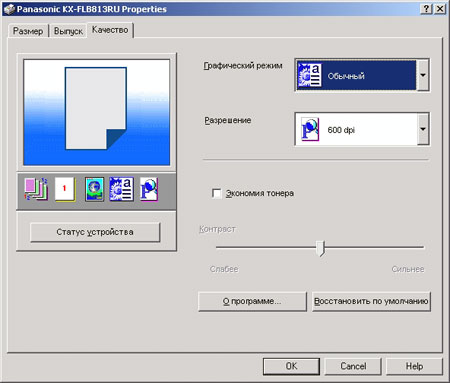Confirm with the OK button
The image size is (450, 383).
point(291,366)
